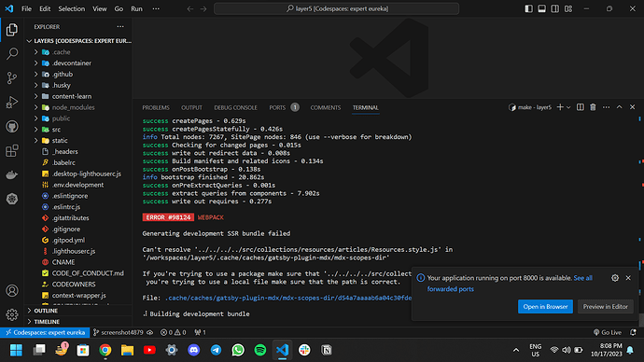Open the Run menu
644x362 pixels.
tap(136, 8)
